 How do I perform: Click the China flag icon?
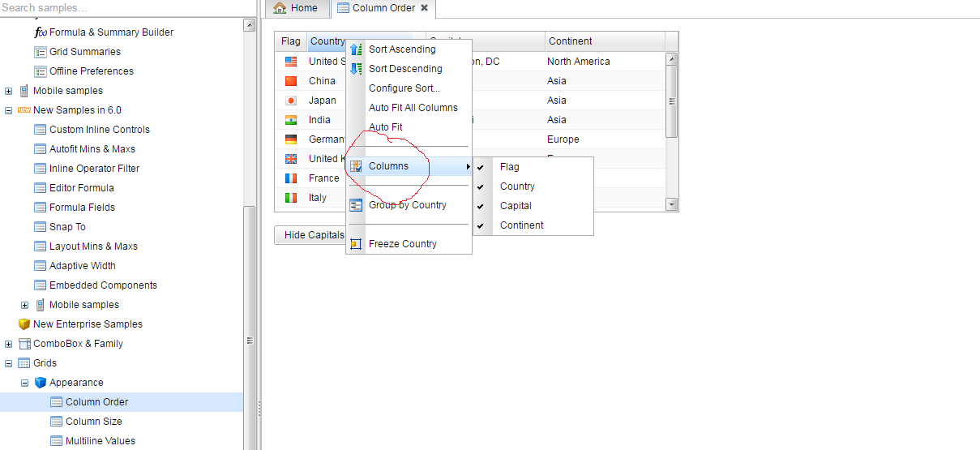pos(291,81)
